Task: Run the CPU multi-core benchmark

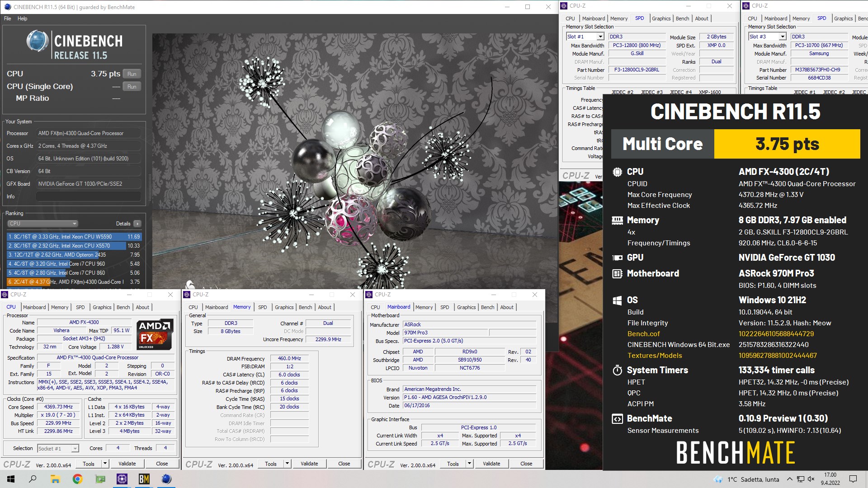Action: click(x=132, y=74)
